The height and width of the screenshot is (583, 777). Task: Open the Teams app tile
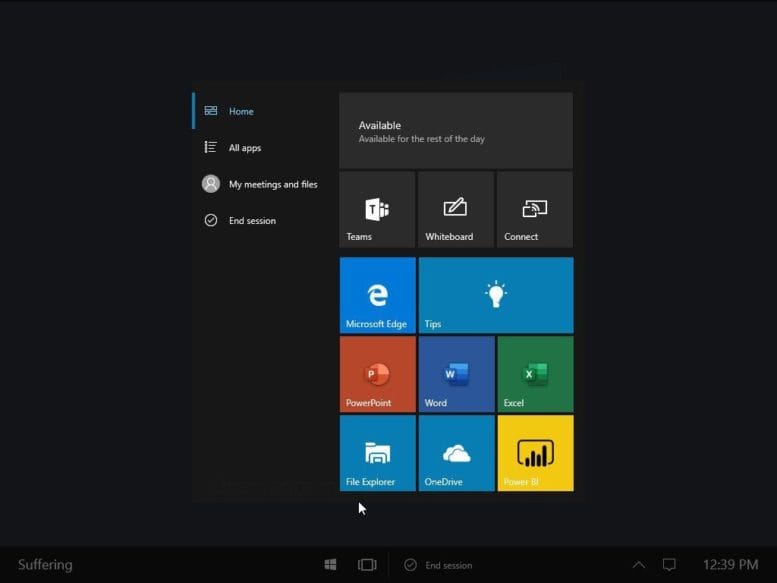(x=377, y=209)
